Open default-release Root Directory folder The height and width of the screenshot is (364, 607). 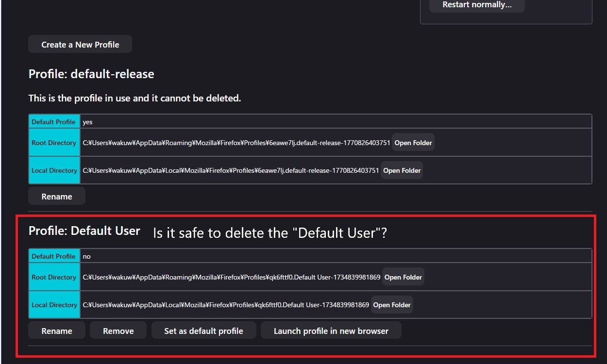click(x=413, y=143)
